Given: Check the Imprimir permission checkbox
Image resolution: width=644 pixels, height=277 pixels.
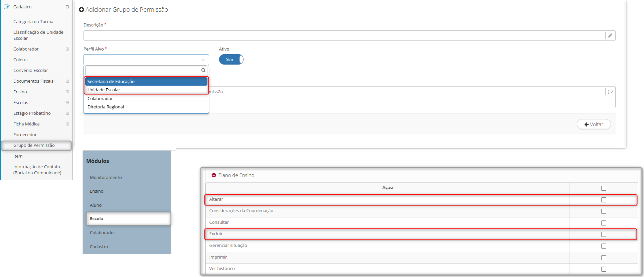Looking at the screenshot, I should pyautogui.click(x=604, y=258).
